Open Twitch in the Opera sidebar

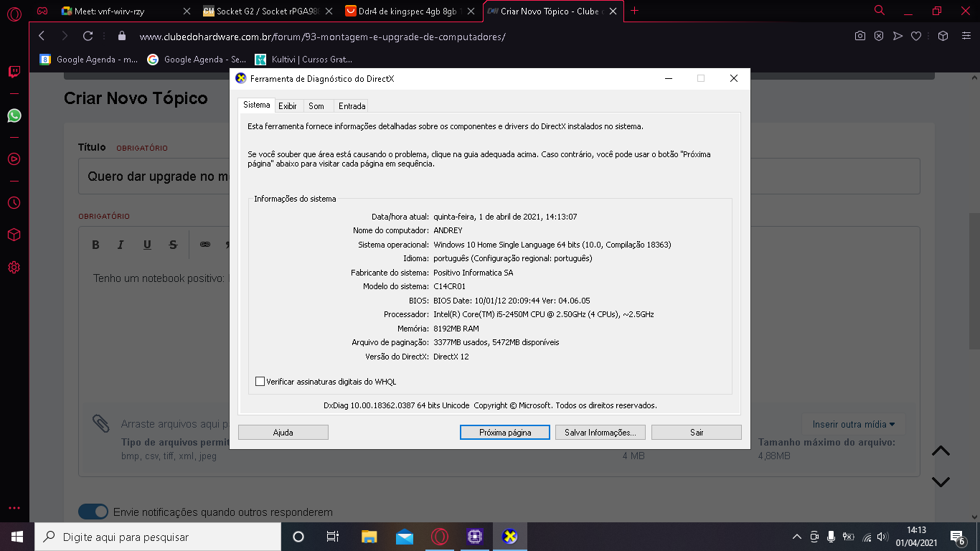(14, 72)
